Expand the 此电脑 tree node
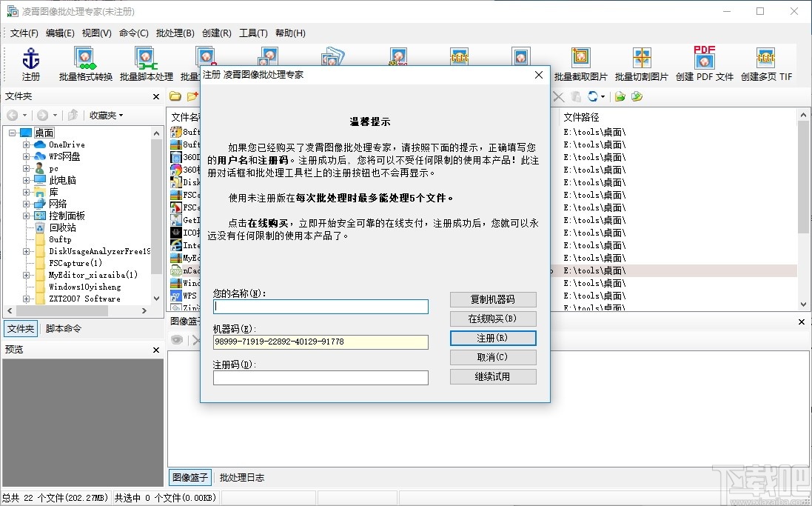812x506 pixels. (x=26, y=180)
